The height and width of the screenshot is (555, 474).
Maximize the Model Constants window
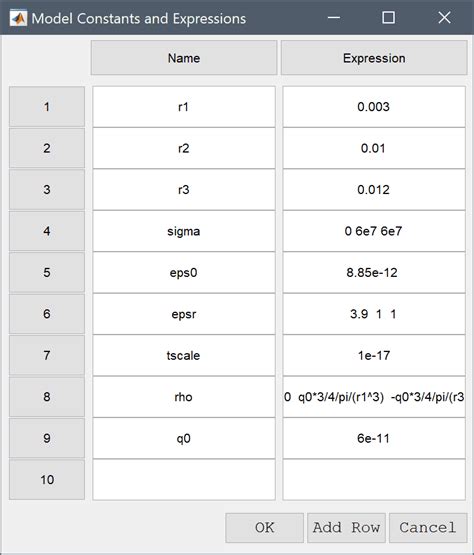point(388,18)
